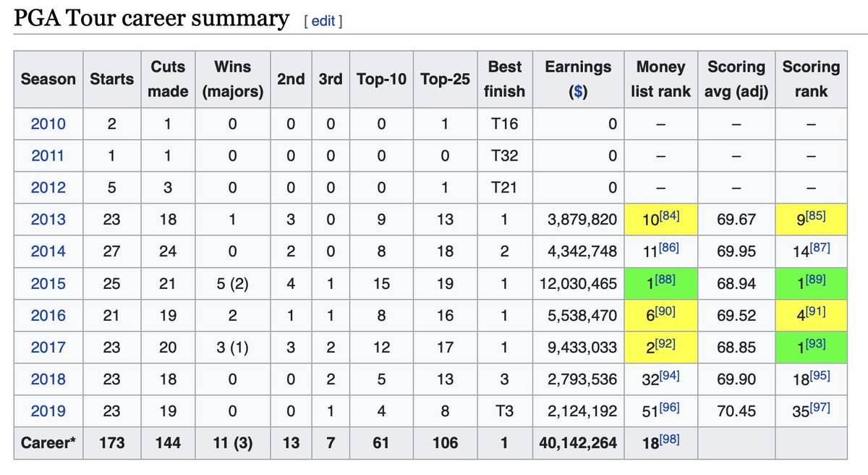Click the Career* row label
Image resolution: width=868 pixels, height=475 pixels.
tap(48, 442)
